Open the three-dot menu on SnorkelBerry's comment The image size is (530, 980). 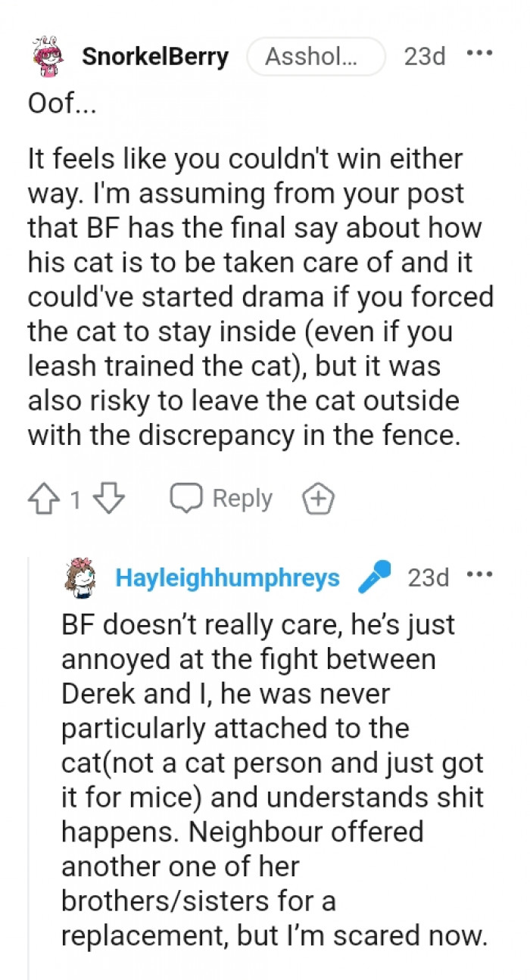(480, 53)
